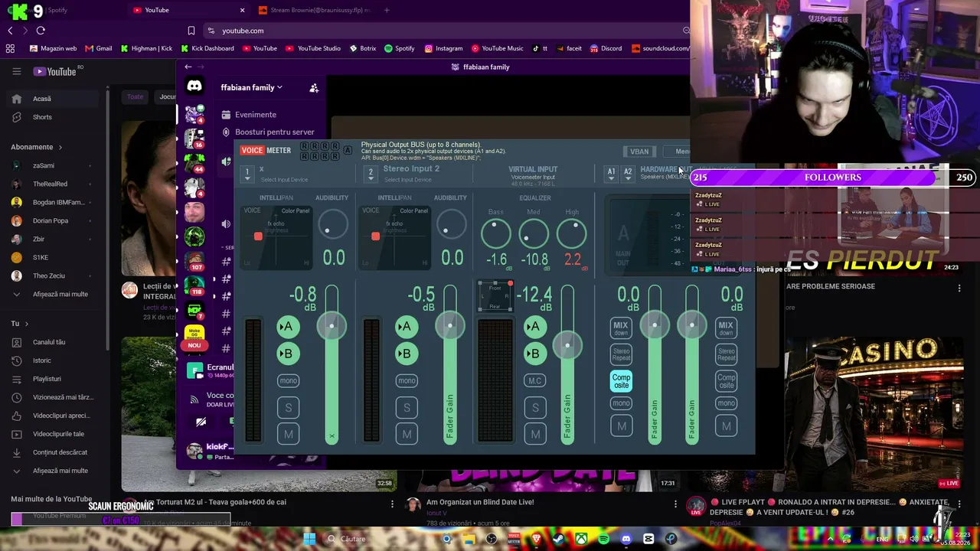
Task: Toggle M.C on the Virtual Input strip
Action: (535, 380)
